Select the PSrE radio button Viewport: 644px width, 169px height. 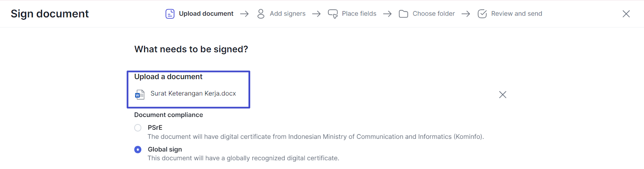pos(138,128)
